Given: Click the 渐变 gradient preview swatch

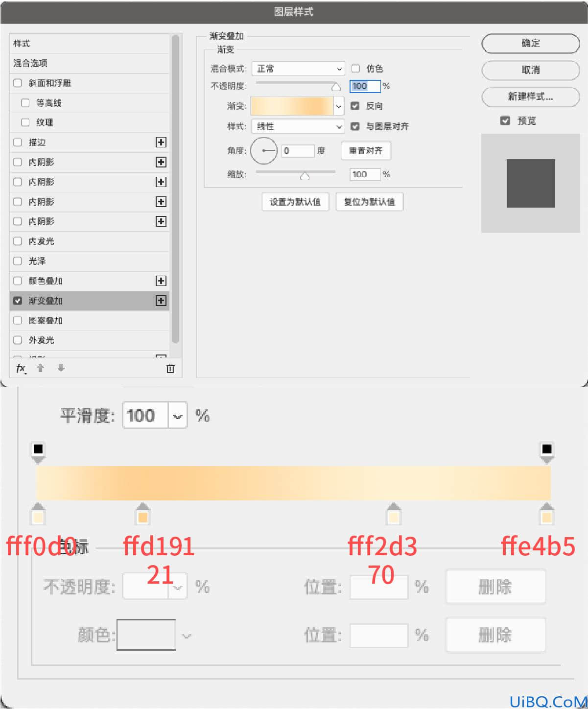Looking at the screenshot, I should pos(292,106).
